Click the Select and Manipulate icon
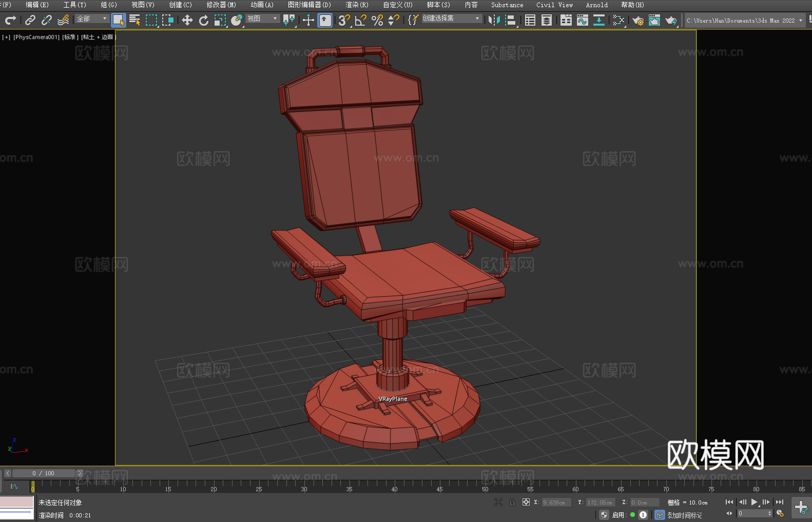812x522 pixels. click(x=308, y=20)
